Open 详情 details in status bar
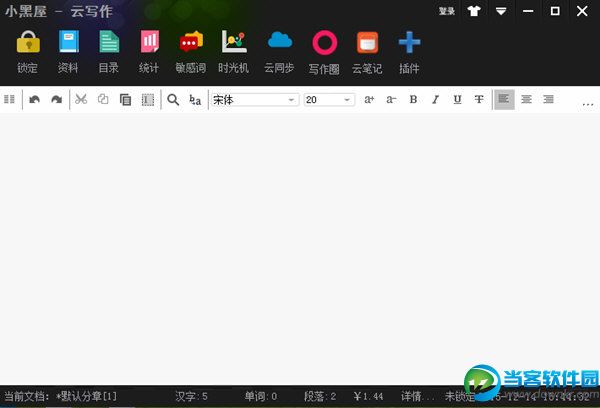The width and height of the screenshot is (600, 408). pyautogui.click(x=417, y=396)
